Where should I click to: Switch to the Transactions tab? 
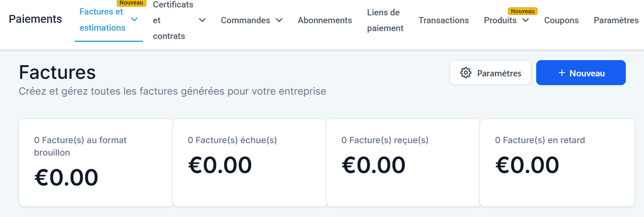(443, 20)
